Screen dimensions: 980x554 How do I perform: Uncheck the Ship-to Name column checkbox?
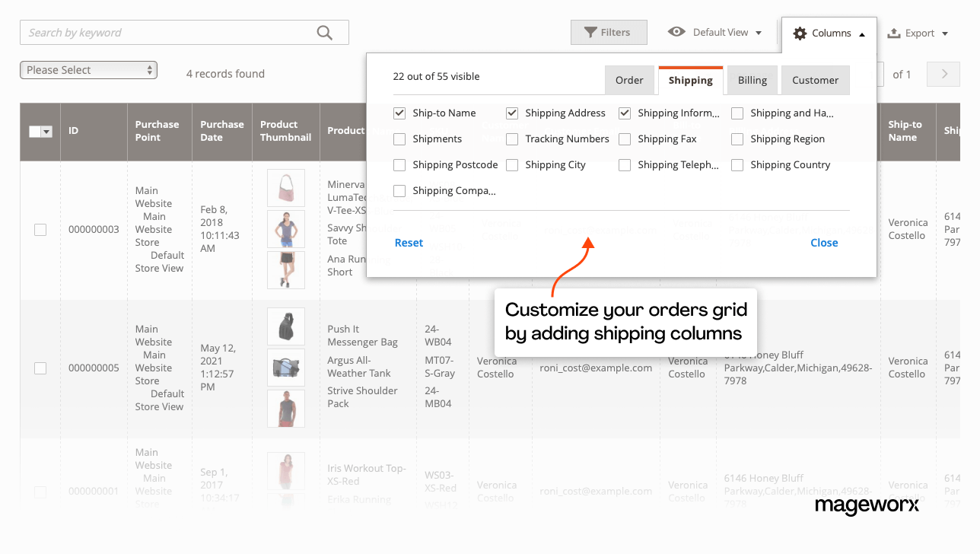399,113
